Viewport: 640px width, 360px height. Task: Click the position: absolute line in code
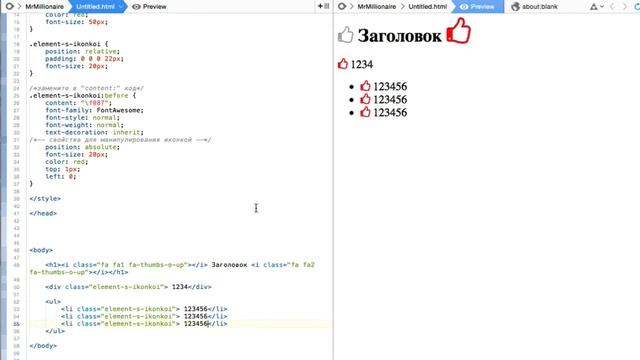tap(82, 147)
